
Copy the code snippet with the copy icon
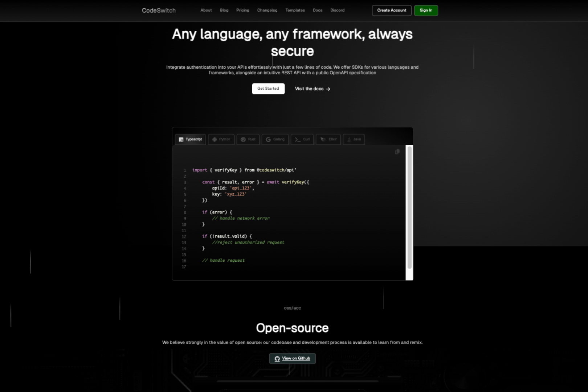point(397,152)
